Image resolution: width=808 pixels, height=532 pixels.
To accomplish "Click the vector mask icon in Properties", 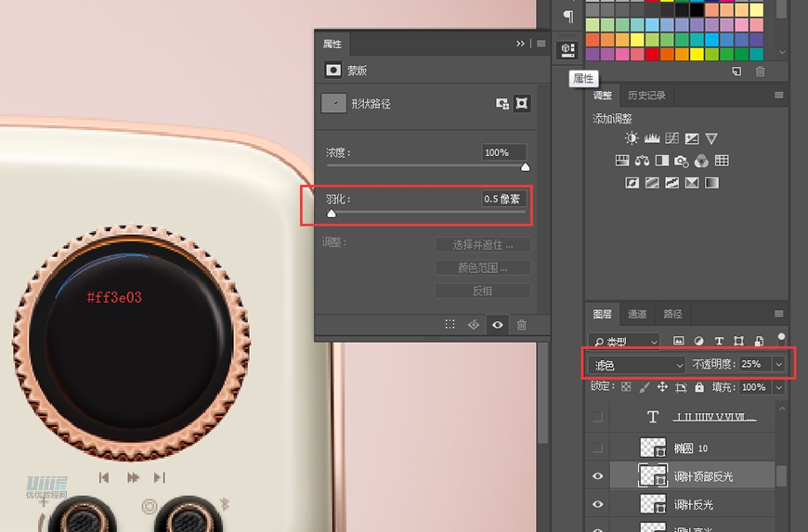I will click(522, 104).
